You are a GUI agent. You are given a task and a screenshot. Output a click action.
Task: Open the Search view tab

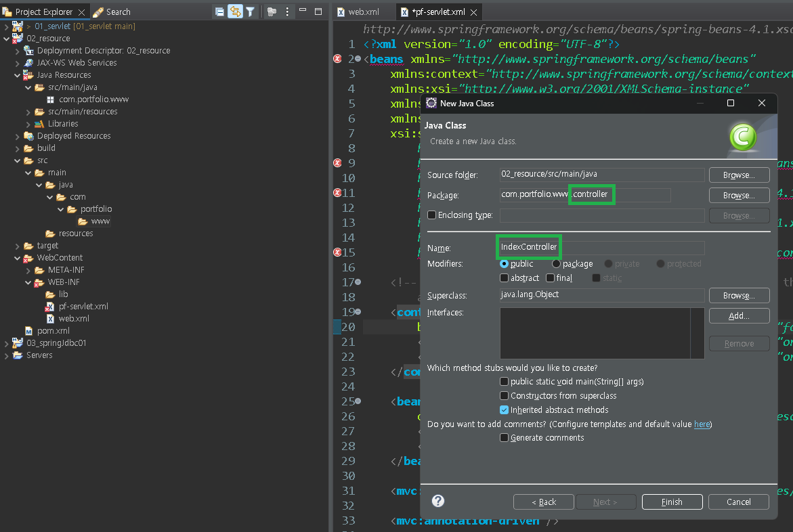(x=112, y=12)
